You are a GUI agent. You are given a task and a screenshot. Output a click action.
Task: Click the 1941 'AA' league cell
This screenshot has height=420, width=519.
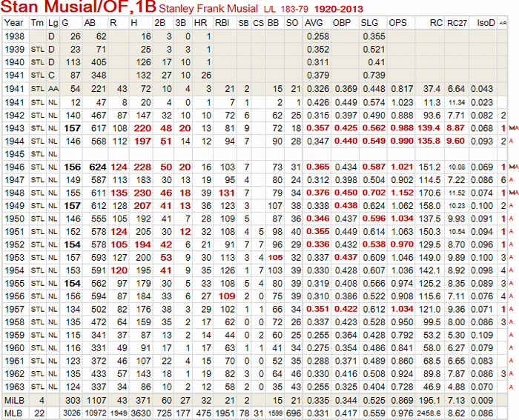(x=53, y=89)
